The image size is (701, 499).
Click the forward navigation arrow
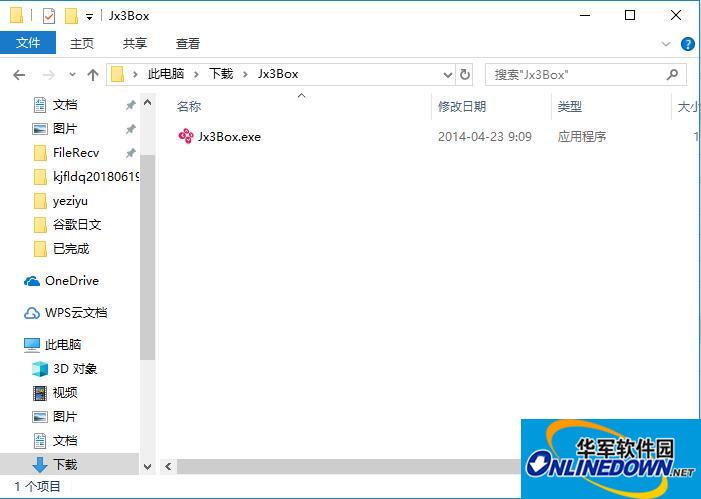tap(48, 75)
